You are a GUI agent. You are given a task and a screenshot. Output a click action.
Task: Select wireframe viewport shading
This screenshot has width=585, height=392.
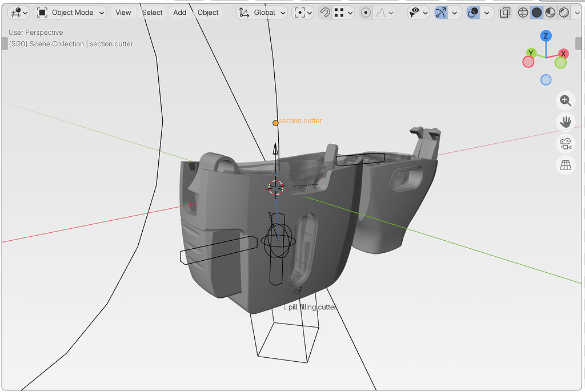523,13
